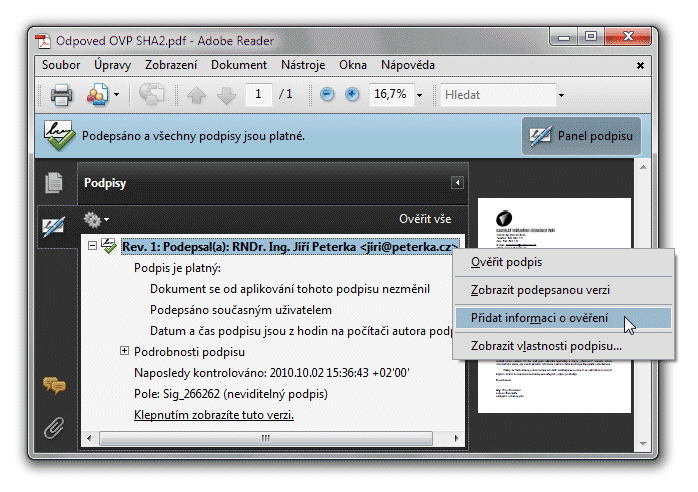Select 'Dokument se od aplikování tohoto podpisu nezměnil'

pos(290,289)
